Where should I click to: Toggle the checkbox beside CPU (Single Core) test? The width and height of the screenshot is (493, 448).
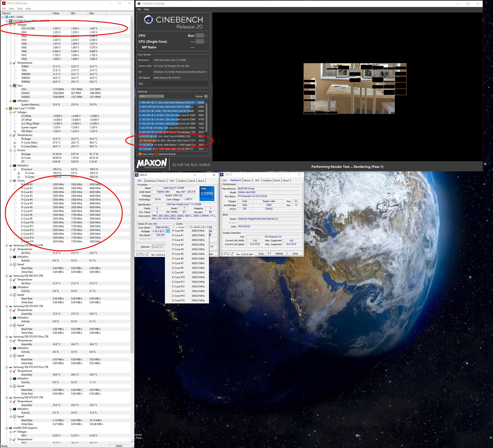pos(207,41)
